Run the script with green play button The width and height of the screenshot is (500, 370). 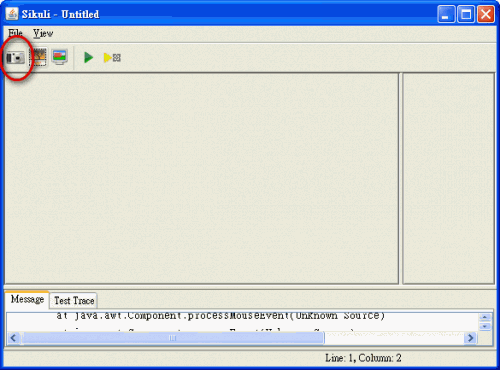tap(88, 58)
